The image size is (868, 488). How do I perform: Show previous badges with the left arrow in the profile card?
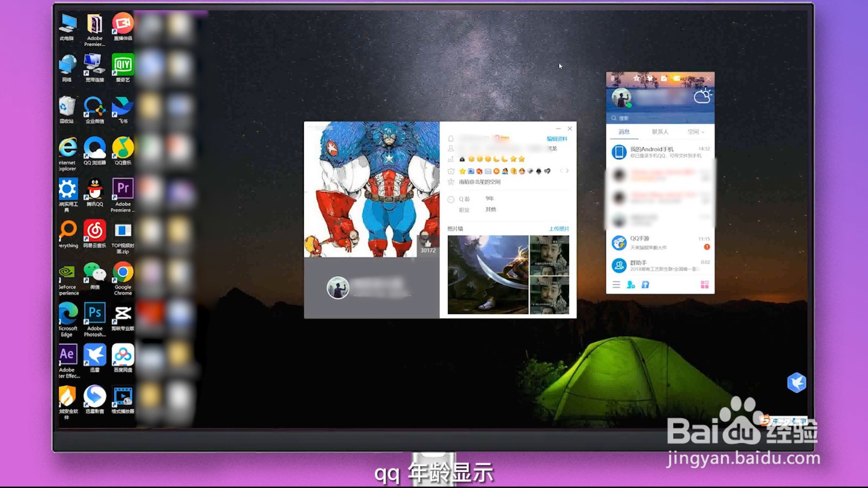[561, 171]
